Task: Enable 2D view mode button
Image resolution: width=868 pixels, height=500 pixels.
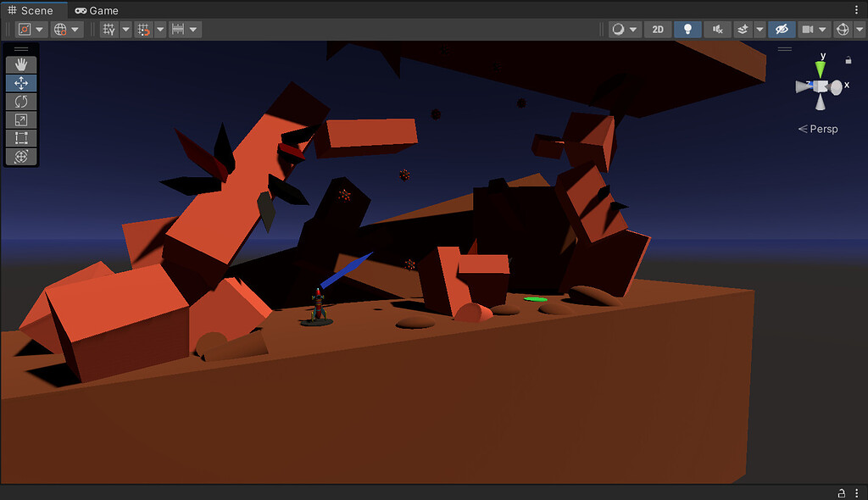Action: coord(658,30)
